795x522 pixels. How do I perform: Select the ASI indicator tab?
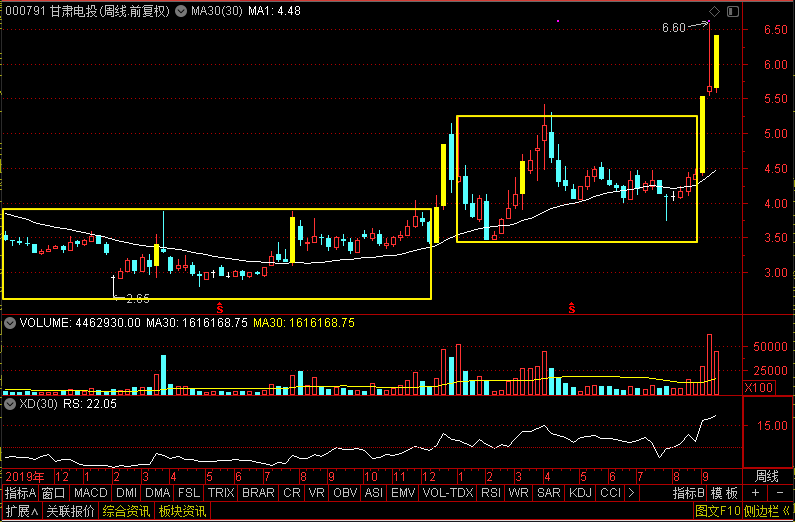pos(374,493)
